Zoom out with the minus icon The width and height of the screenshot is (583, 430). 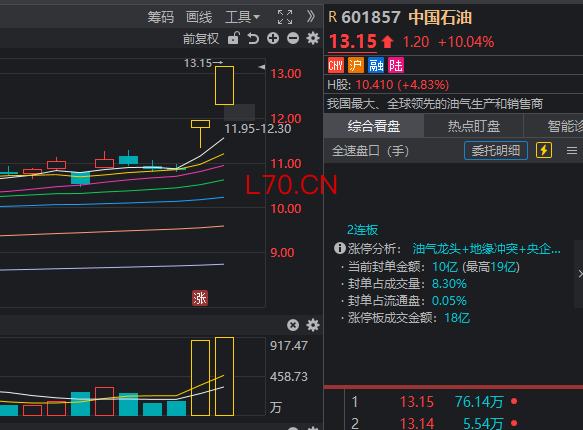(x=293, y=38)
